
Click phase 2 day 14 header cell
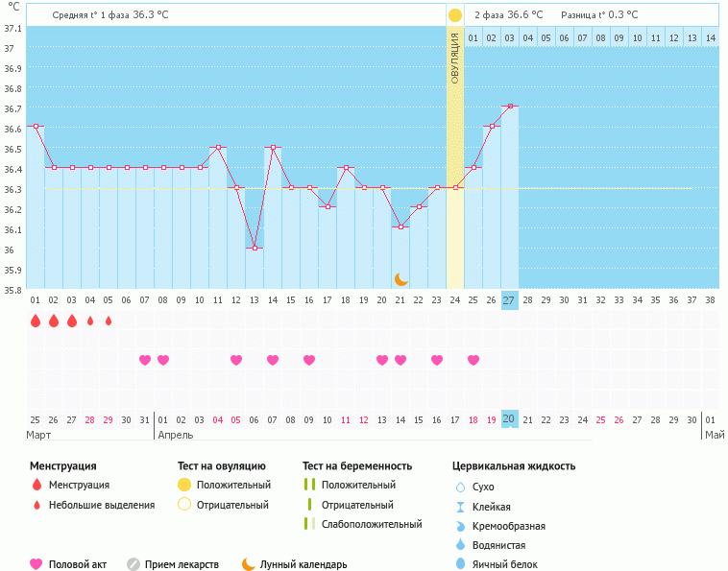(710, 37)
